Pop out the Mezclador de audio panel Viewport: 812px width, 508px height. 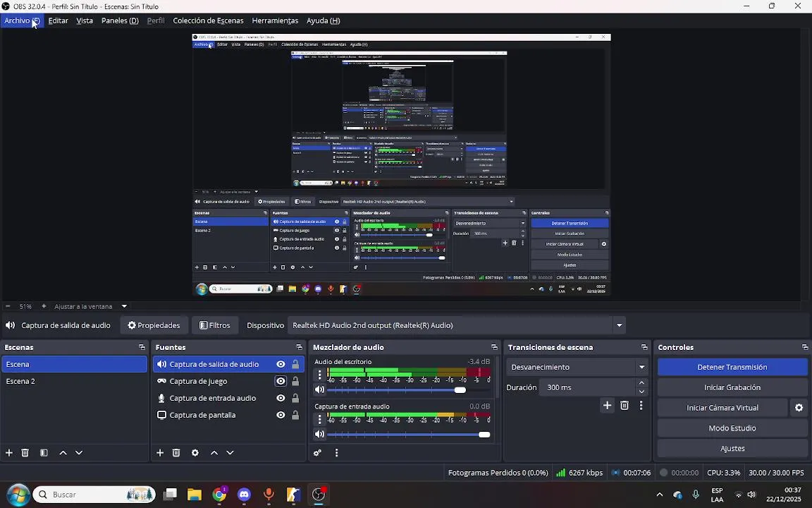click(x=494, y=347)
